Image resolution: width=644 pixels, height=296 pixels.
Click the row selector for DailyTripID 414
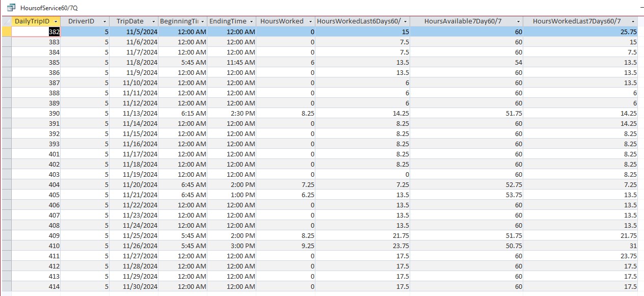click(7, 286)
